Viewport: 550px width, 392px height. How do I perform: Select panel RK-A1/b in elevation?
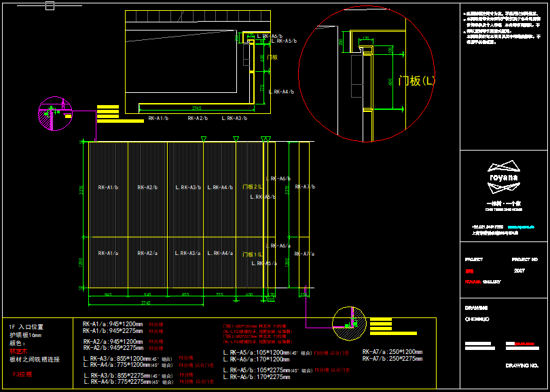(108, 187)
